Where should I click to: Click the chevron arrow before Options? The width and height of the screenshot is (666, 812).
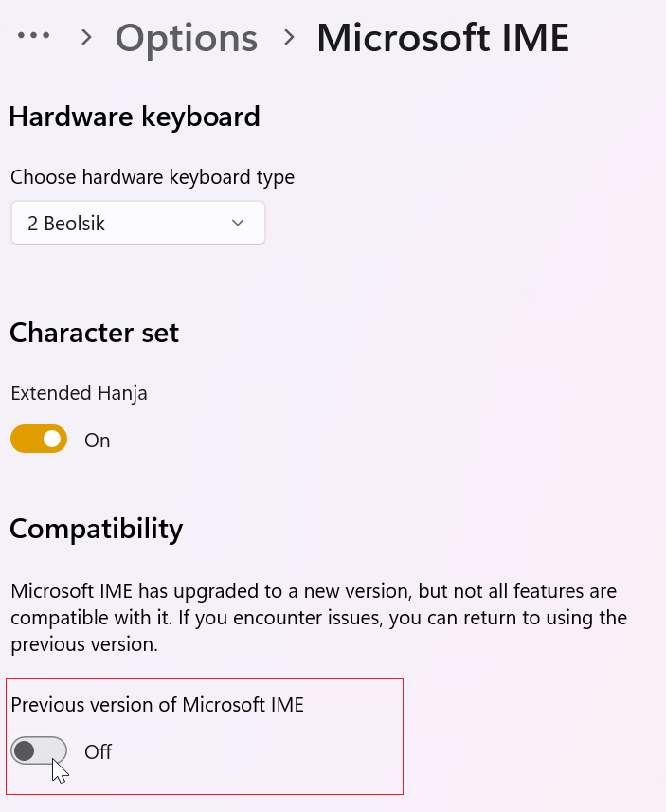(x=86, y=37)
